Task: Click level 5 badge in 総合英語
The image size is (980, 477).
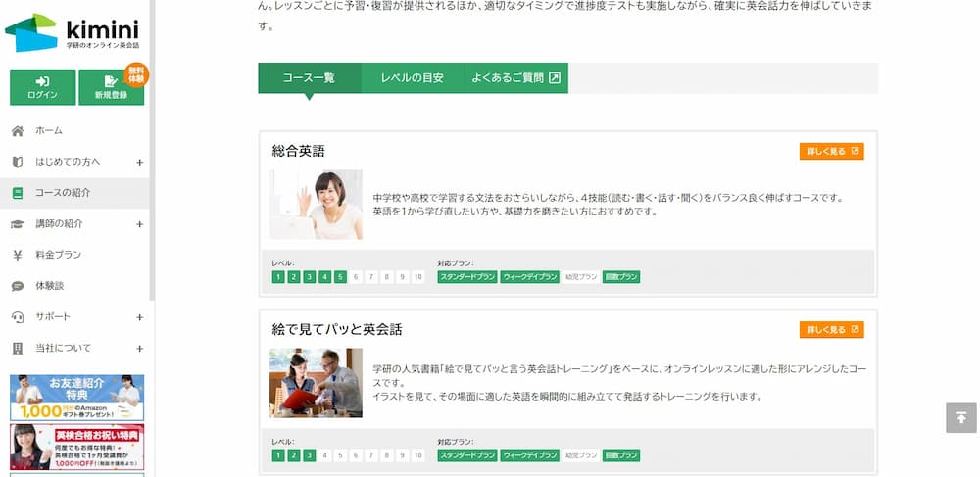Action: point(340,277)
